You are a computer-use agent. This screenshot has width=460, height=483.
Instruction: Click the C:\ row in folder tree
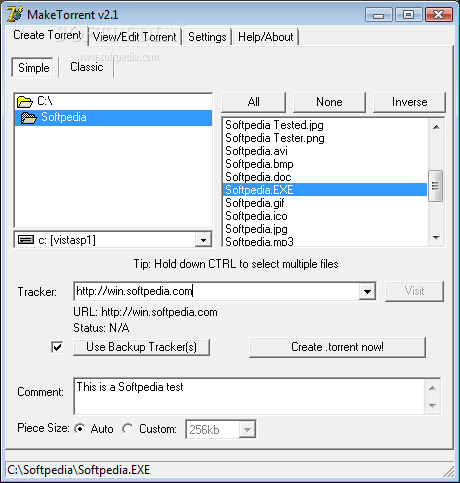pos(113,101)
